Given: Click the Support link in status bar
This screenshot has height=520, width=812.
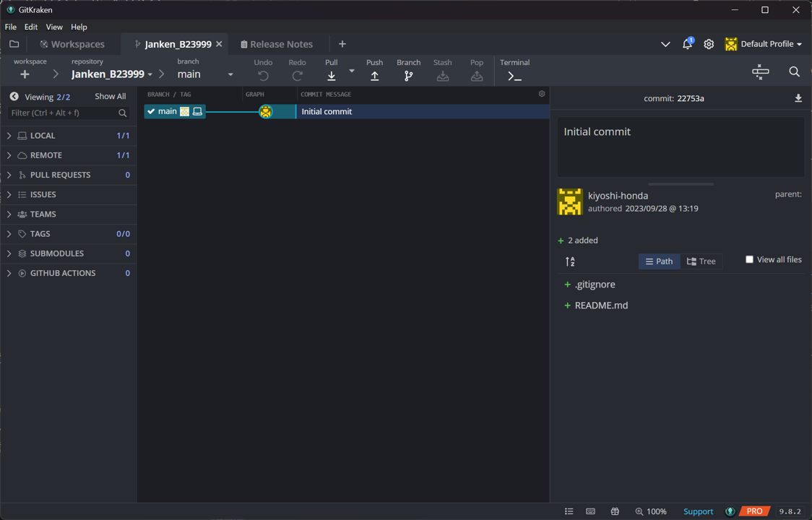Looking at the screenshot, I should coord(698,511).
